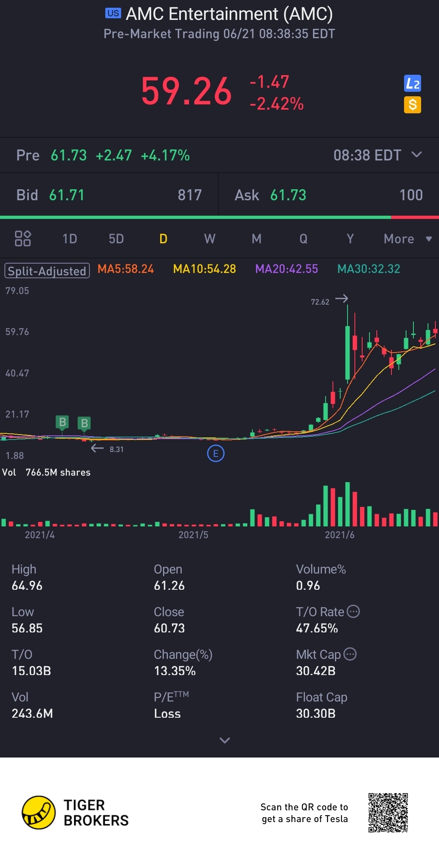Tap the 72.62 high price label
The height and width of the screenshot is (868, 439).
(x=320, y=302)
